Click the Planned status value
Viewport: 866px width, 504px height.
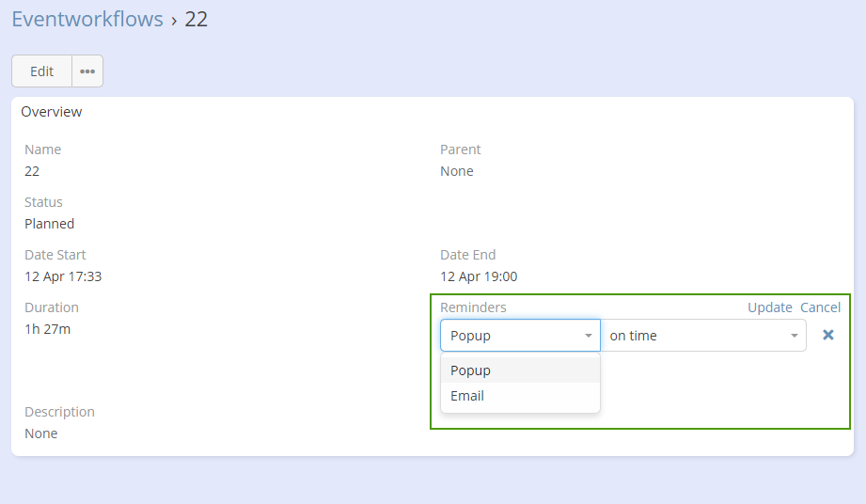click(49, 224)
